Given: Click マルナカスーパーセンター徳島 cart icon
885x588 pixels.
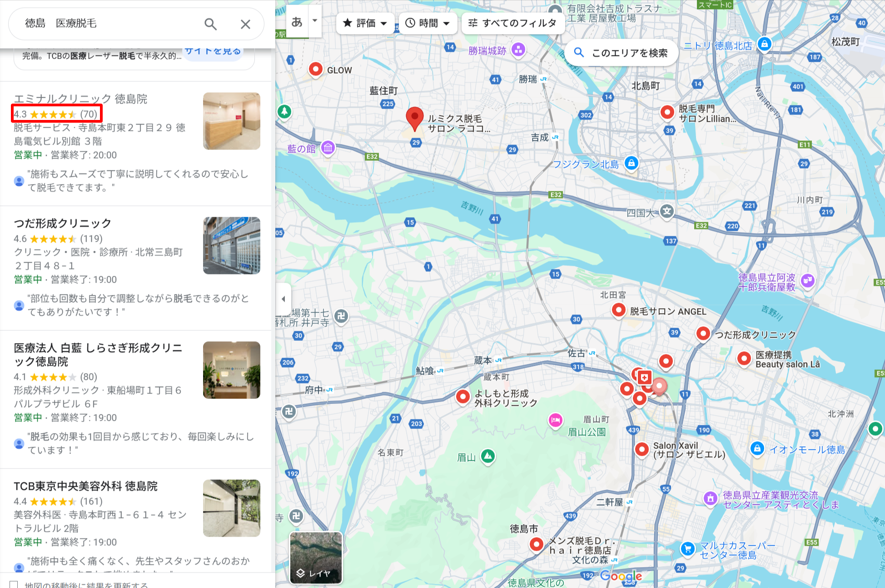Looking at the screenshot, I should pyautogui.click(x=688, y=548).
